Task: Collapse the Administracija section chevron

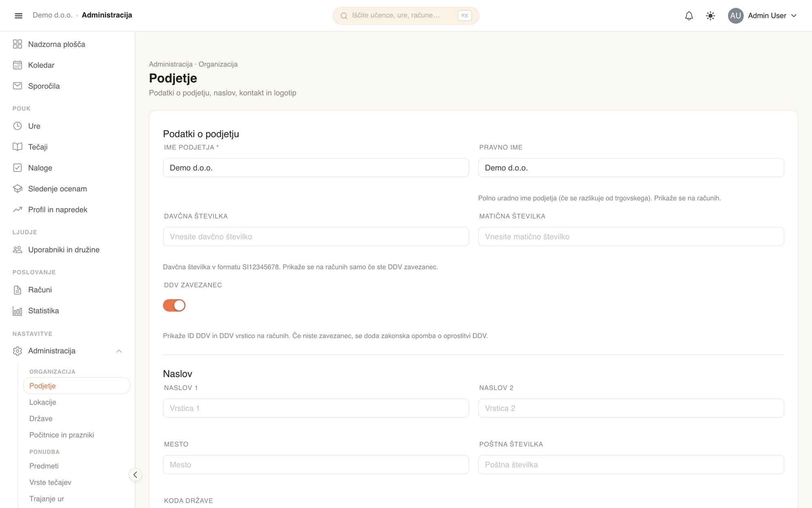Action: [x=119, y=351]
